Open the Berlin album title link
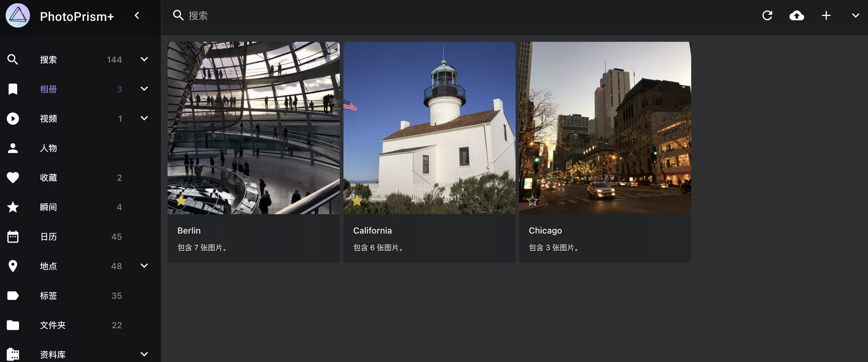The width and height of the screenshot is (868, 362). click(x=189, y=230)
